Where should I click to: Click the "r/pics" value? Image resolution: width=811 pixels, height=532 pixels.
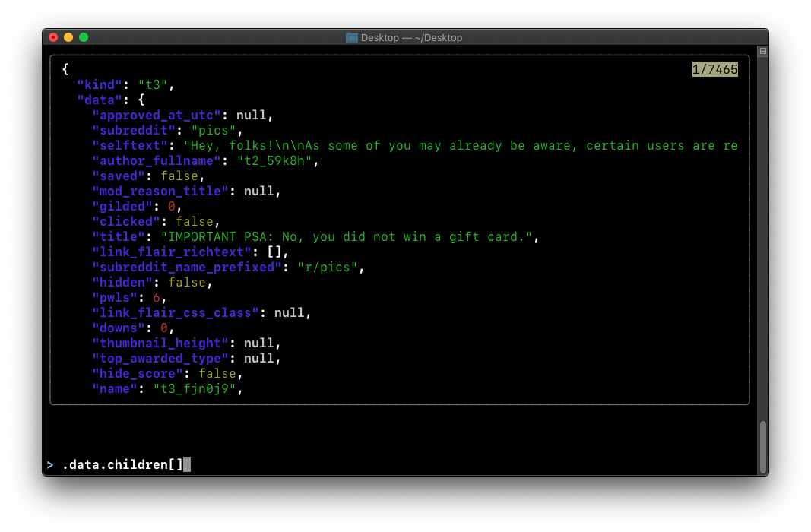328,268
